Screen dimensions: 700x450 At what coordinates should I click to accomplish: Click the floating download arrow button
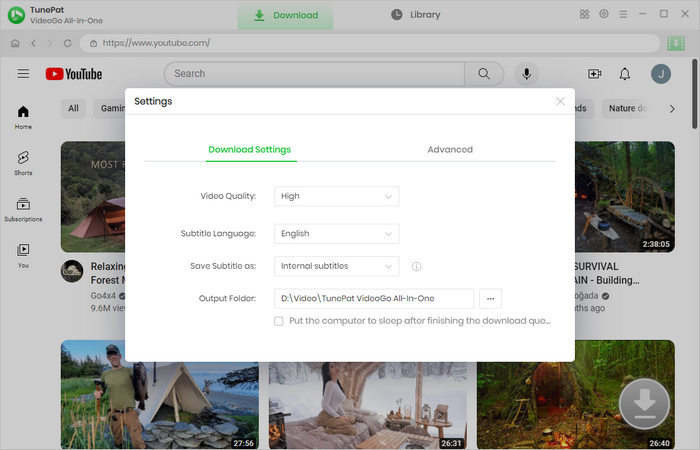click(x=645, y=404)
